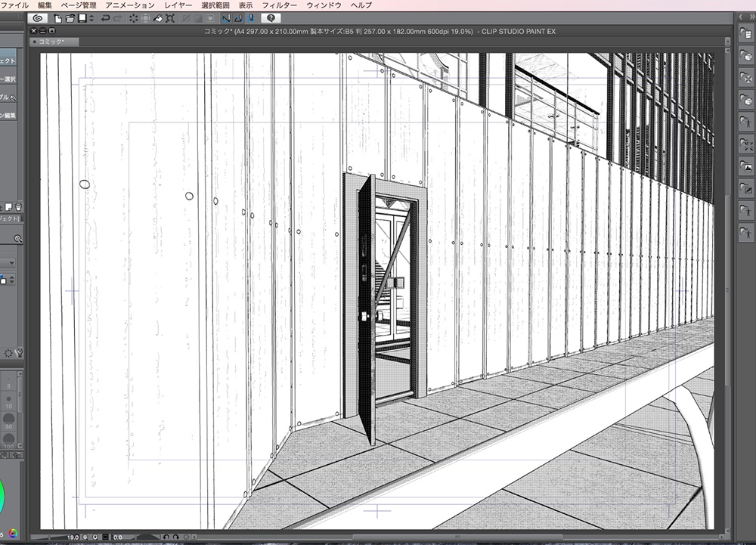Click rotation angle field showing 0.0
The image size is (756, 545).
pos(118,537)
